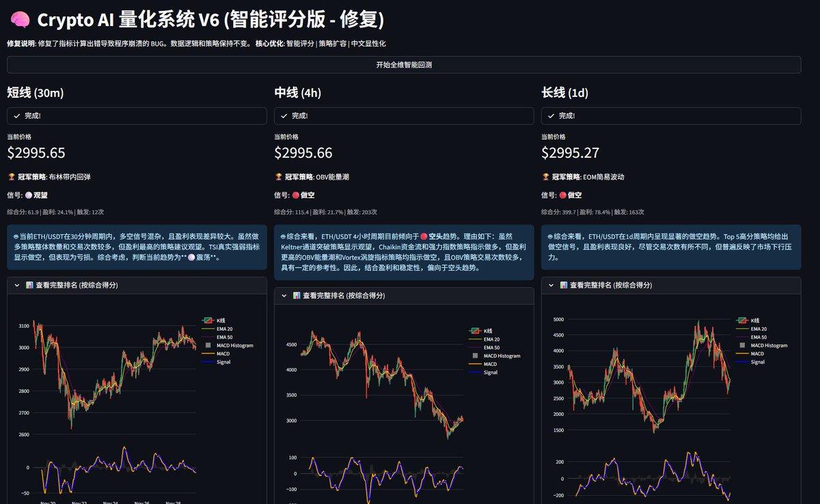
Task: Start the full backtest with 开始全维智能回测
Action: pos(404,65)
